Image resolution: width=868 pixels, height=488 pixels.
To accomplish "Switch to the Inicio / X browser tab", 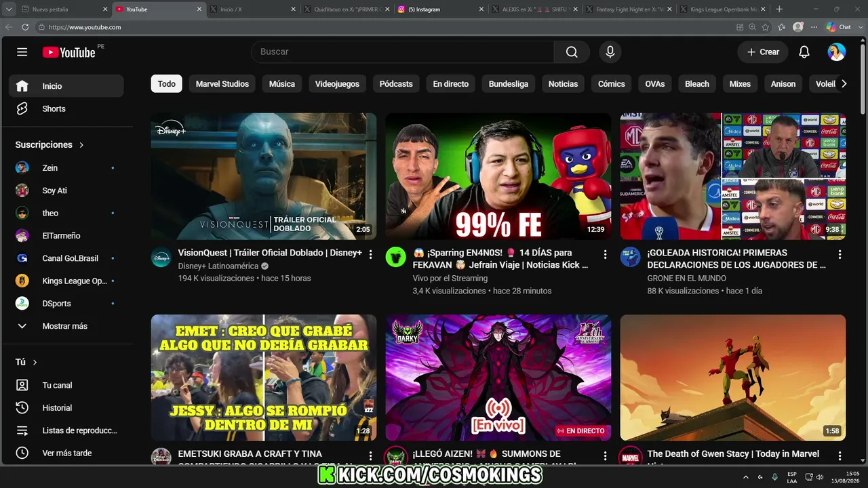I will [252, 9].
